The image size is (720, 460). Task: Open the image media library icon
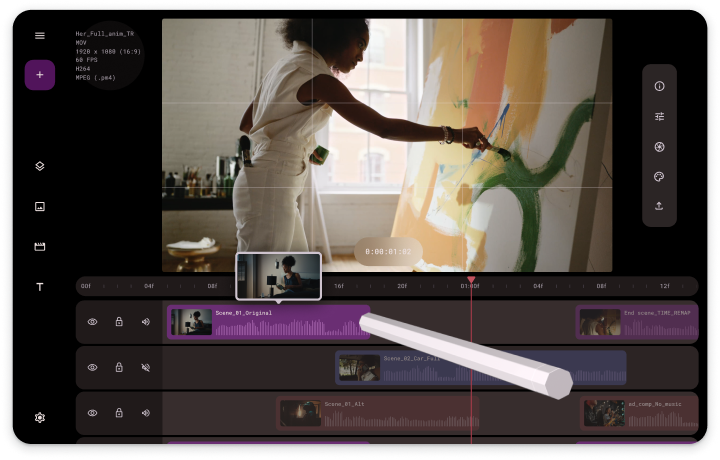40,206
